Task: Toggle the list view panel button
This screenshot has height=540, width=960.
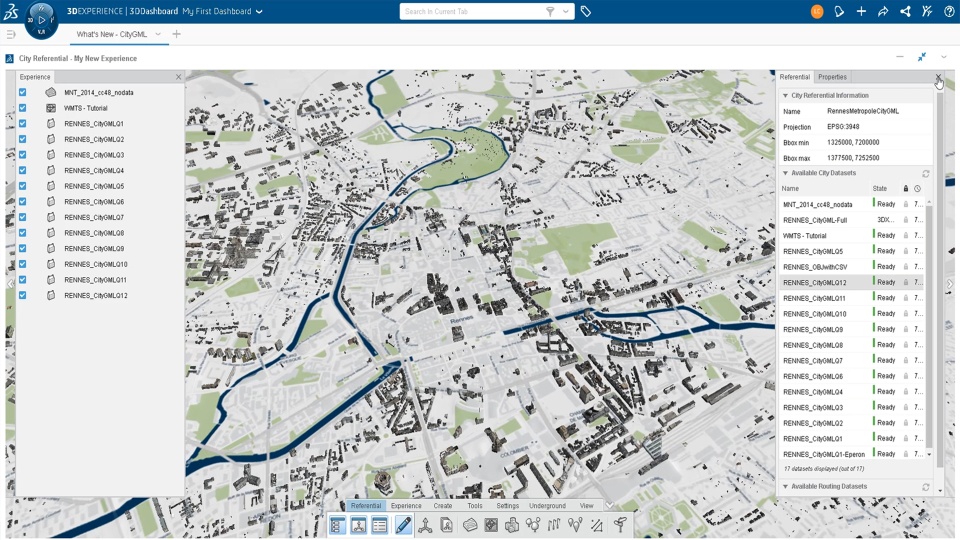Action: coord(380,525)
